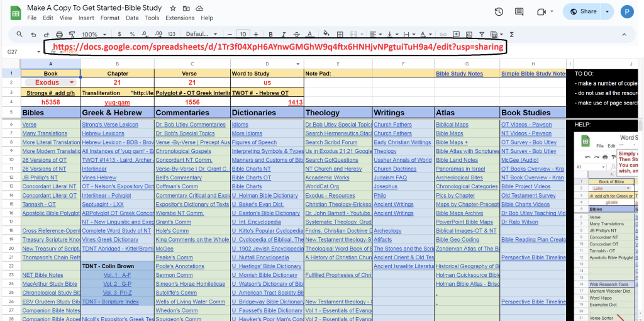Star this Bible Study document
This screenshot has height=321, width=644.
click(174, 8)
